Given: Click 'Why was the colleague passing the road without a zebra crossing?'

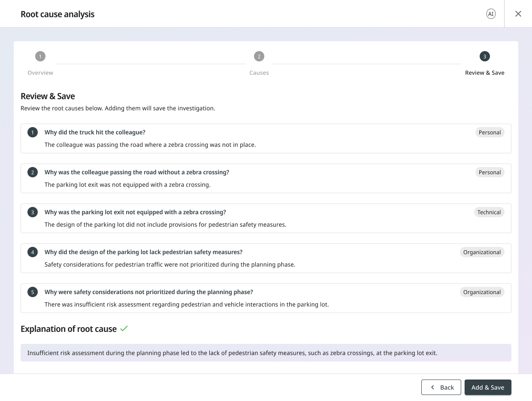Looking at the screenshot, I should pos(137,172).
